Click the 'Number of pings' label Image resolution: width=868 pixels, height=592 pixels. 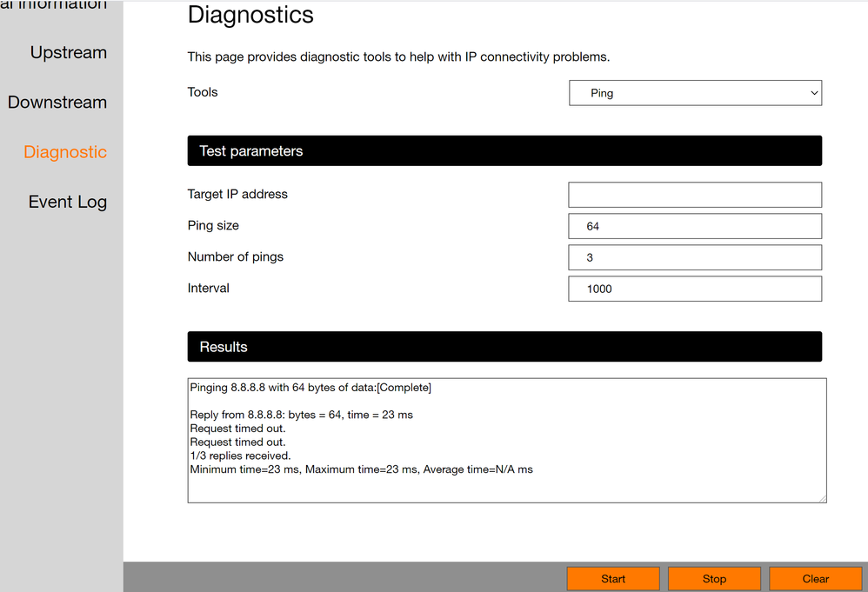236,256
